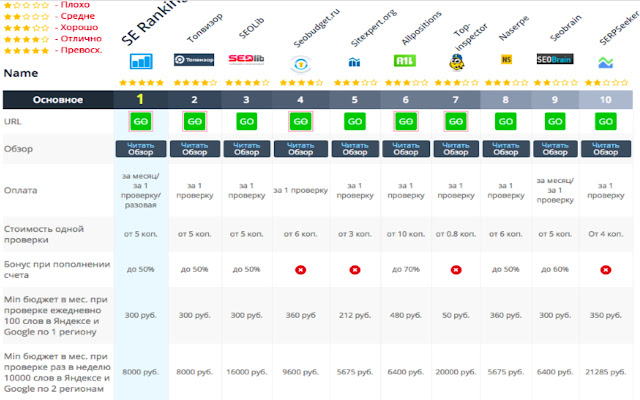
Task: Read review of Naserpe
Action: 506,149
